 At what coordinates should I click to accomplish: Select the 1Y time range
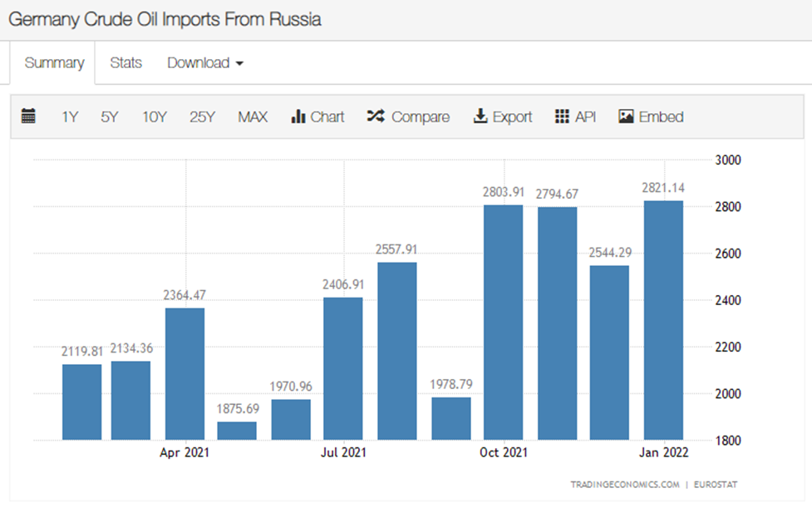coord(70,117)
